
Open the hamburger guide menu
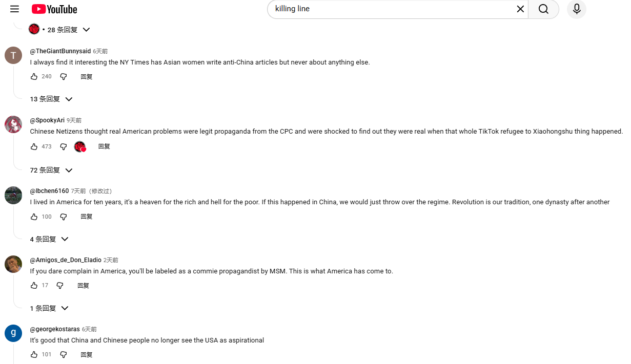14,9
